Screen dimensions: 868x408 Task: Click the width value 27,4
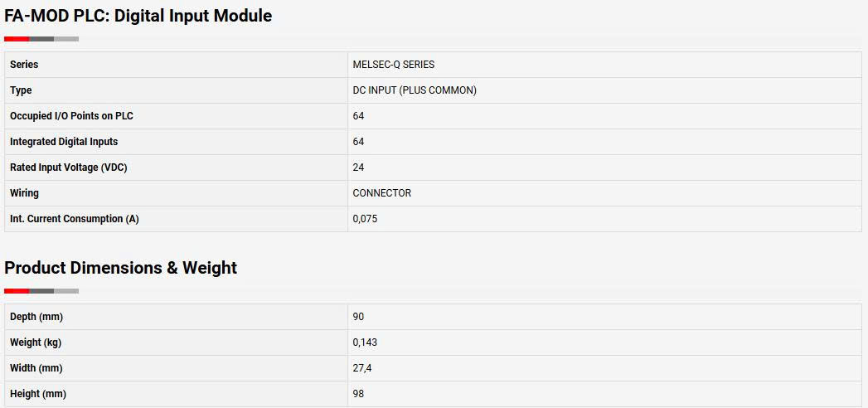coord(362,368)
